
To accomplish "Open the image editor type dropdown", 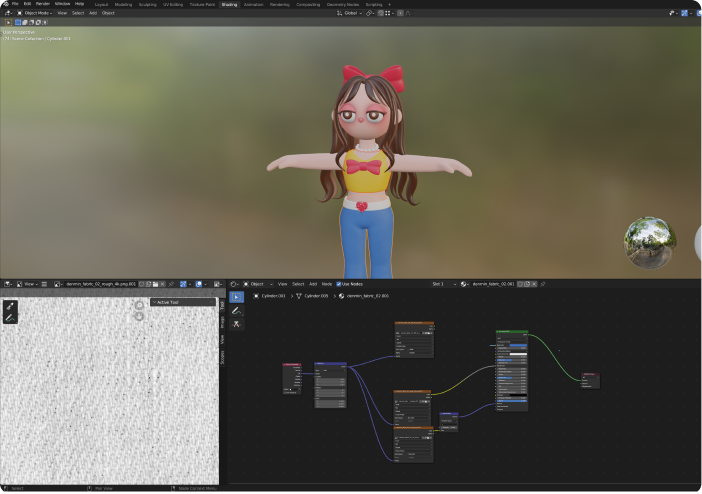I will coord(8,284).
